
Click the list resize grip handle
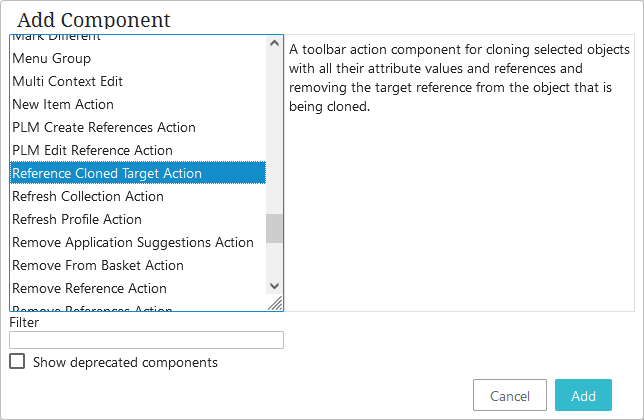276,303
